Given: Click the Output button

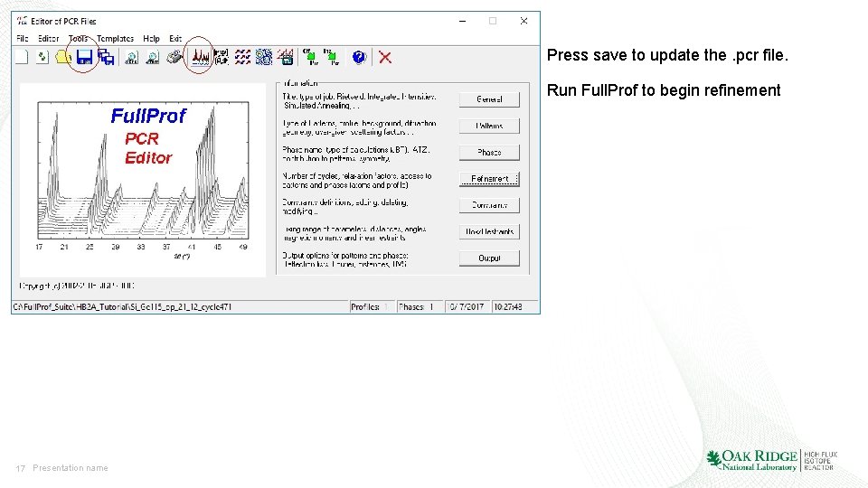Looking at the screenshot, I should [489, 258].
